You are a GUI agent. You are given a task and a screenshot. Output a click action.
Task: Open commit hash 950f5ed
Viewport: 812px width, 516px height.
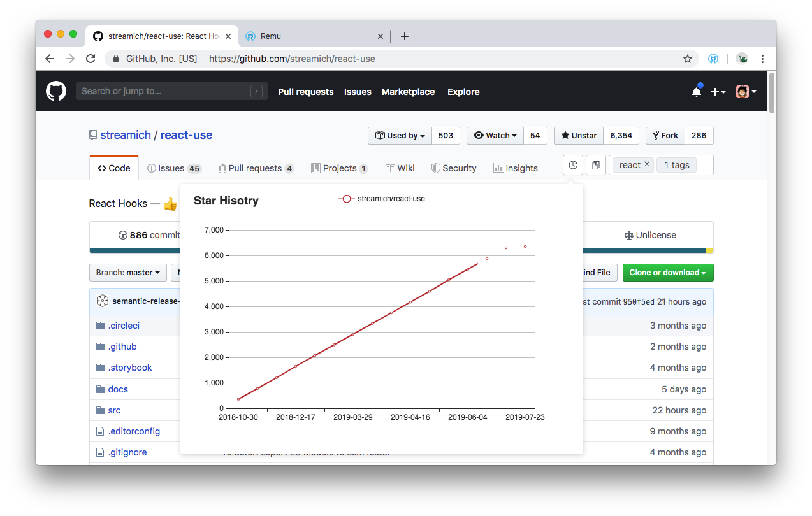point(639,301)
